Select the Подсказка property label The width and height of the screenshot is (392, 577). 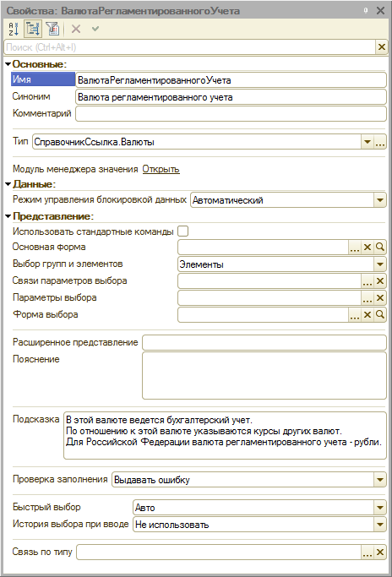[36, 419]
